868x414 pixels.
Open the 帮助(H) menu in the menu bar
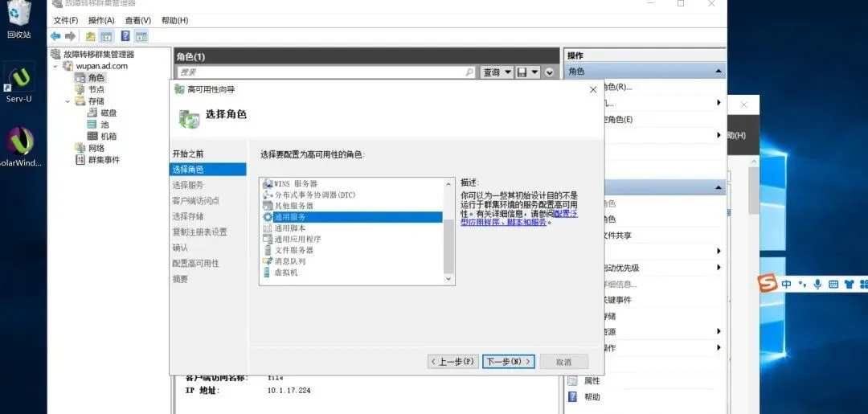pyautogui.click(x=174, y=20)
